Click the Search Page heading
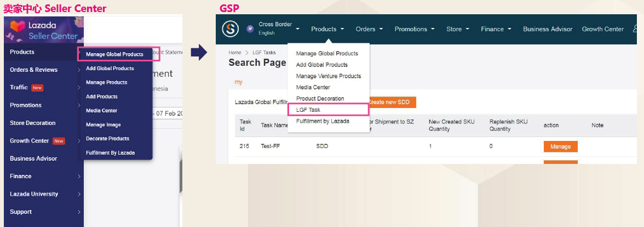This screenshot has height=227, width=644. [x=257, y=63]
